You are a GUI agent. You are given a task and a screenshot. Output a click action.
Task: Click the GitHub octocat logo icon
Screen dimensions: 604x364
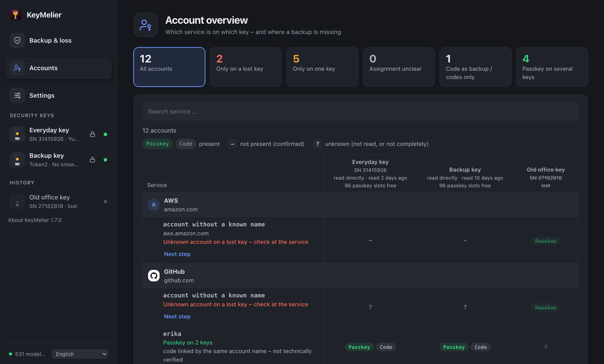coord(154,276)
